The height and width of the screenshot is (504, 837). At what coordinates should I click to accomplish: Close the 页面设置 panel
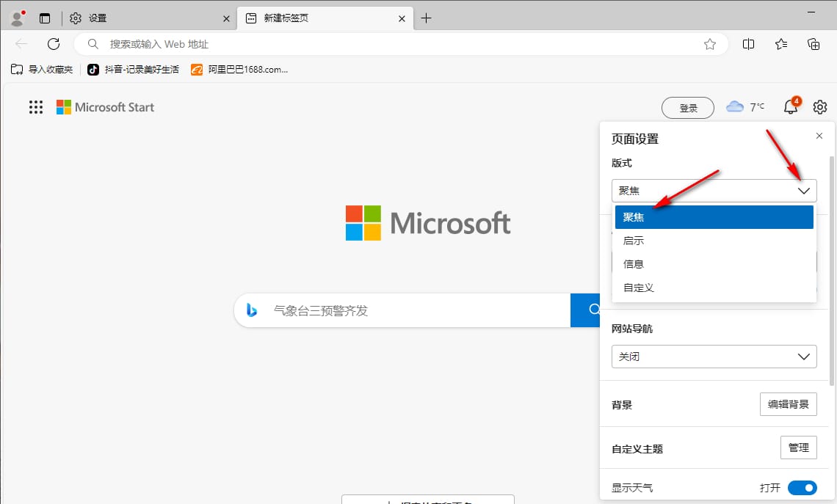pos(819,136)
